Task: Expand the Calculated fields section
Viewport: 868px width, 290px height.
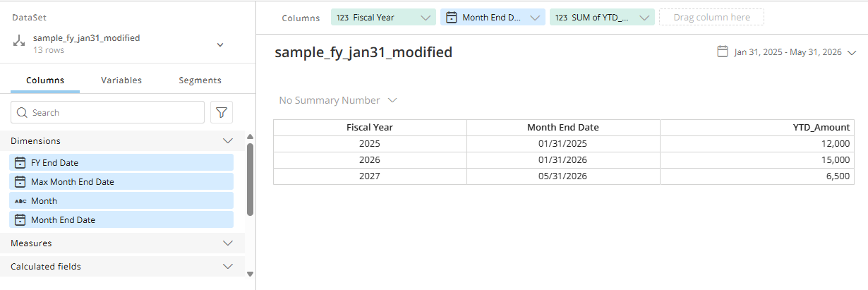Action: point(227,267)
